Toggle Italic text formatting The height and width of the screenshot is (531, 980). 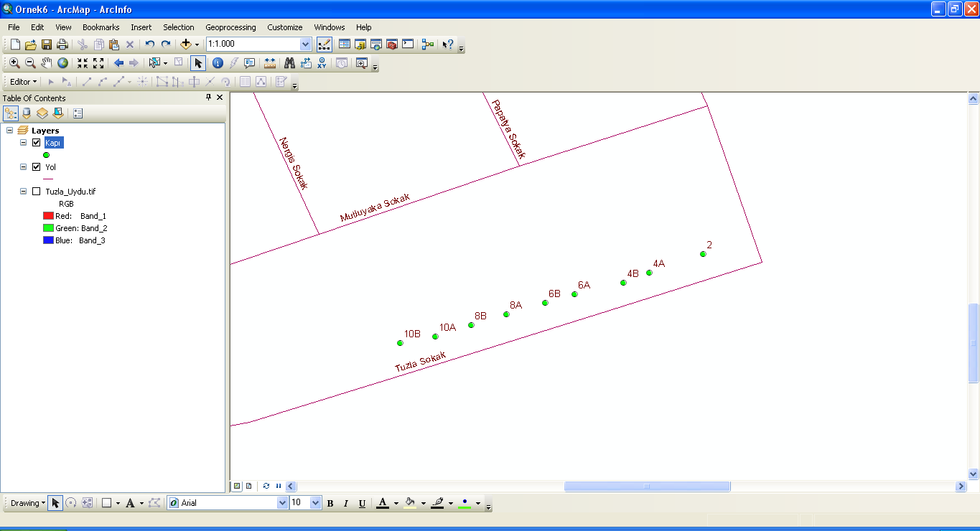pos(346,503)
